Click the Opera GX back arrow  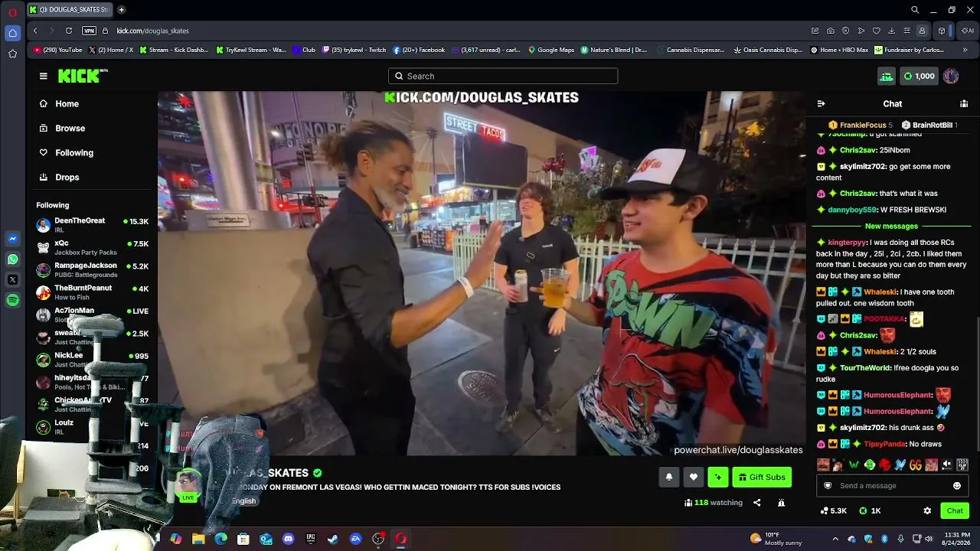(x=35, y=31)
